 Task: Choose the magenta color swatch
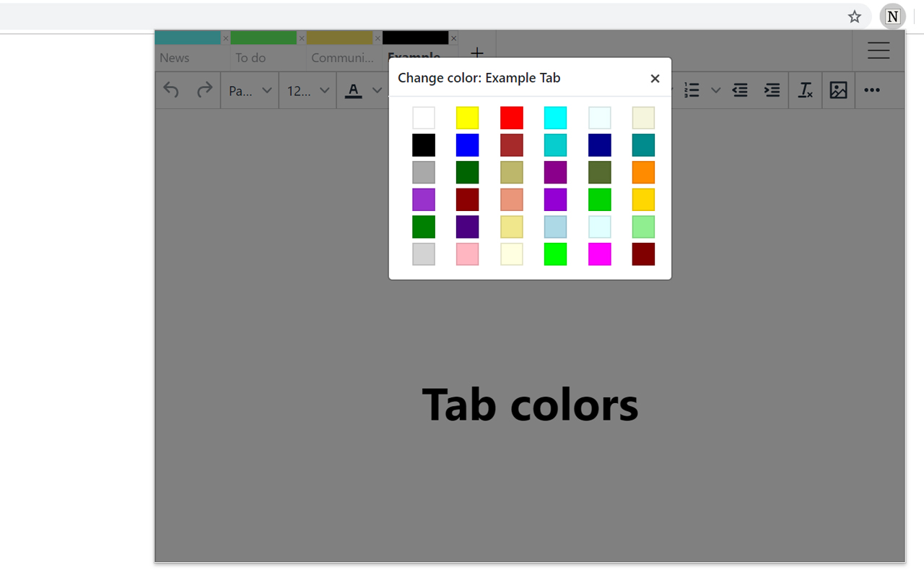coord(600,254)
